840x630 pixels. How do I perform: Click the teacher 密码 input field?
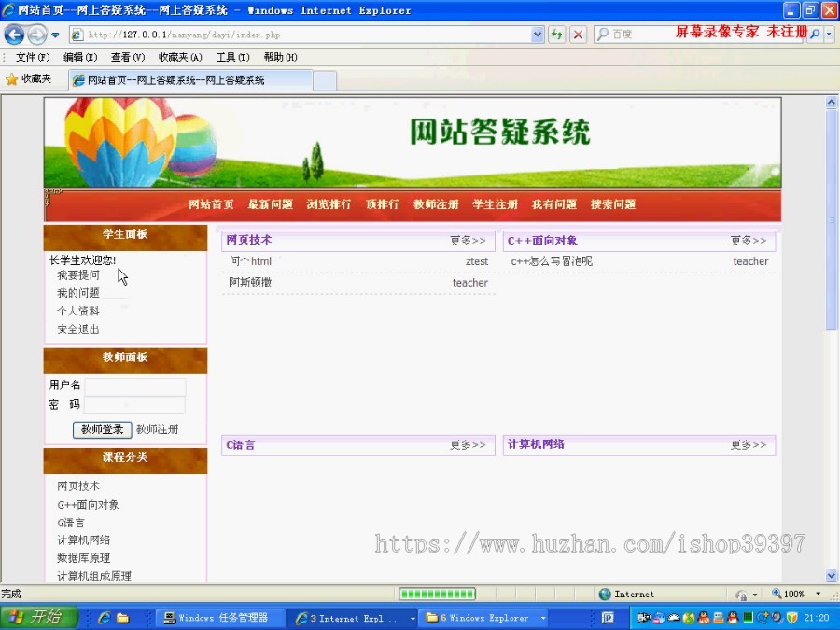pyautogui.click(x=135, y=405)
